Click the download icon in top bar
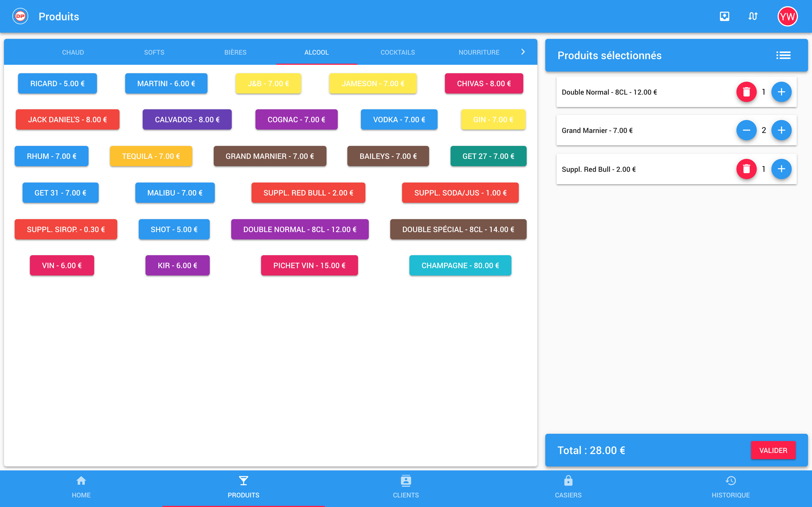This screenshot has height=507, width=812. (724, 16)
